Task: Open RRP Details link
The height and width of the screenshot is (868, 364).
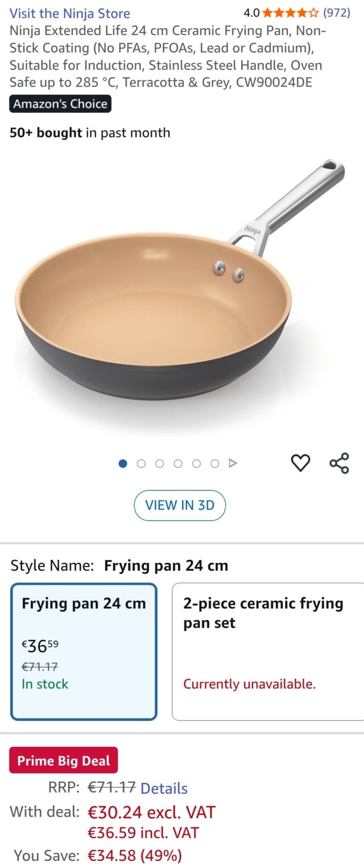Action: click(164, 788)
